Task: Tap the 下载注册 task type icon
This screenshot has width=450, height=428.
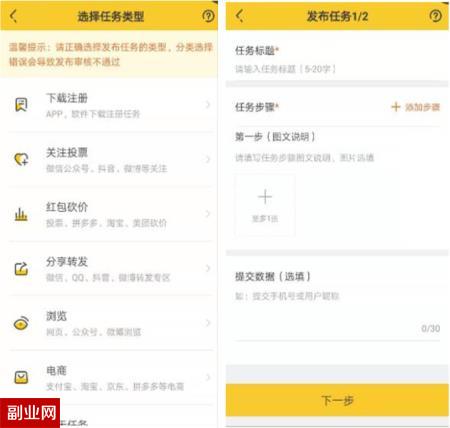Action: point(21,105)
